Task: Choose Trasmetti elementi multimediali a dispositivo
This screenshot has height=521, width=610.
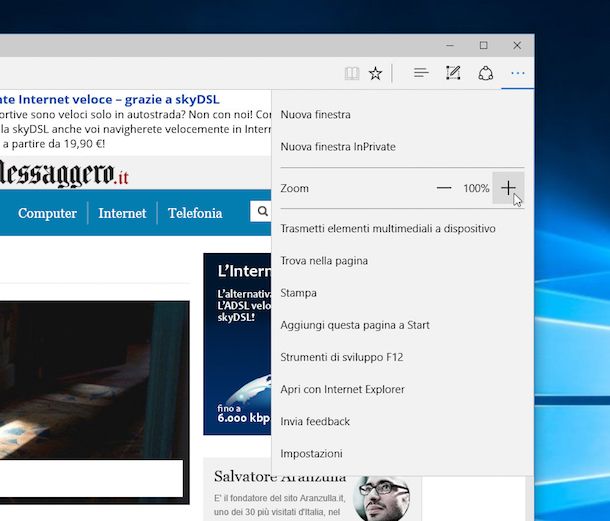Action: [x=388, y=228]
